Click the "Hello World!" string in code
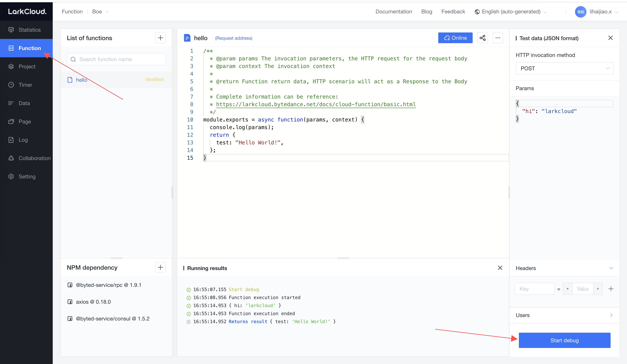Screen dimensions: 627x364 258,143
